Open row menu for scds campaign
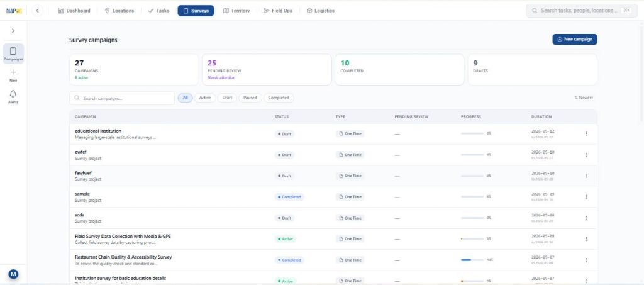This screenshot has height=285, width=644. click(x=586, y=218)
